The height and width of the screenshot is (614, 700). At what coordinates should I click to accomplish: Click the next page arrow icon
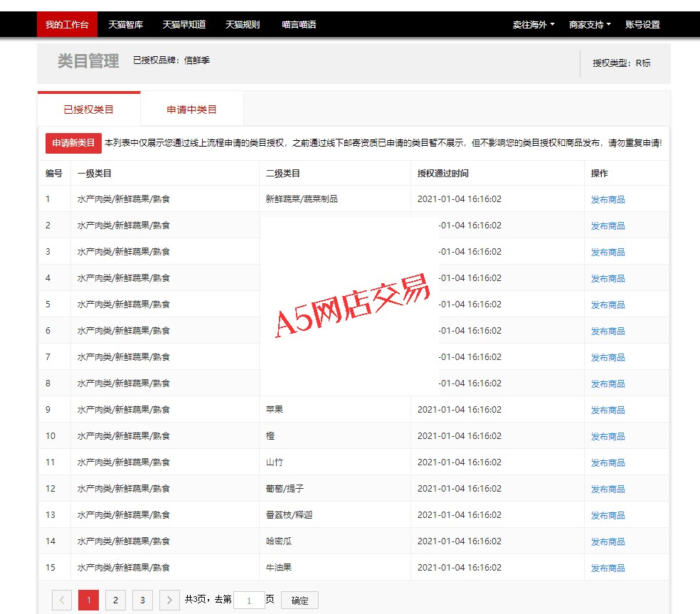[169, 600]
